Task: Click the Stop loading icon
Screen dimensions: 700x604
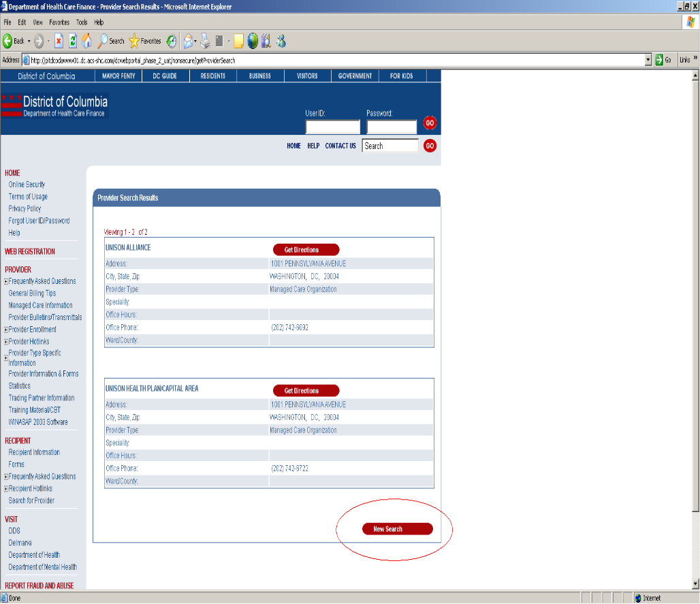Action: (59, 41)
